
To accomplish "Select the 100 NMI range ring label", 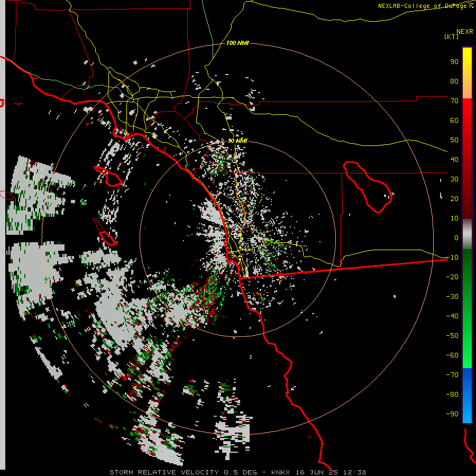I will pyautogui.click(x=237, y=43).
